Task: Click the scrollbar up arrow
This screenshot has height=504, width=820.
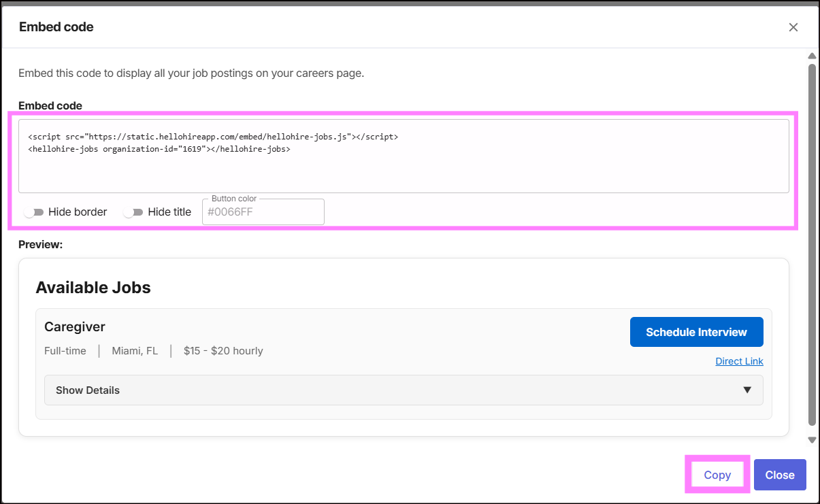Action: 812,56
